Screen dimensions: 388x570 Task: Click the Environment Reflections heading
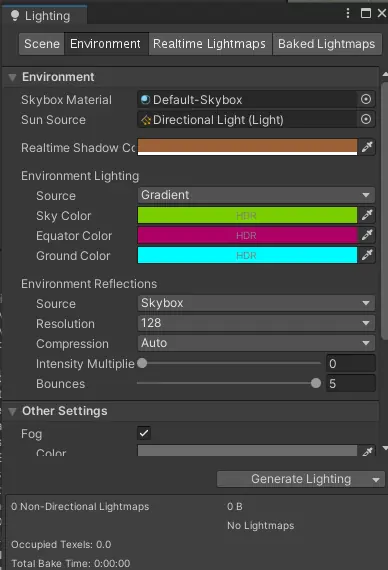tap(89, 284)
